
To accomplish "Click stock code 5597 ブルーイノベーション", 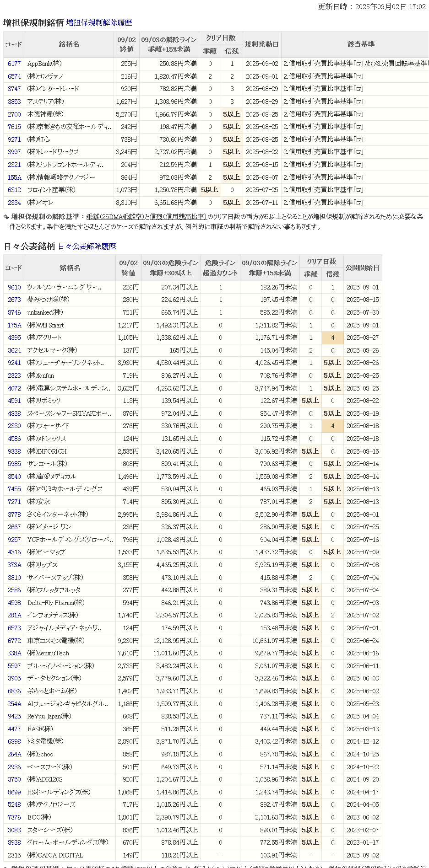I will tap(14, 666).
